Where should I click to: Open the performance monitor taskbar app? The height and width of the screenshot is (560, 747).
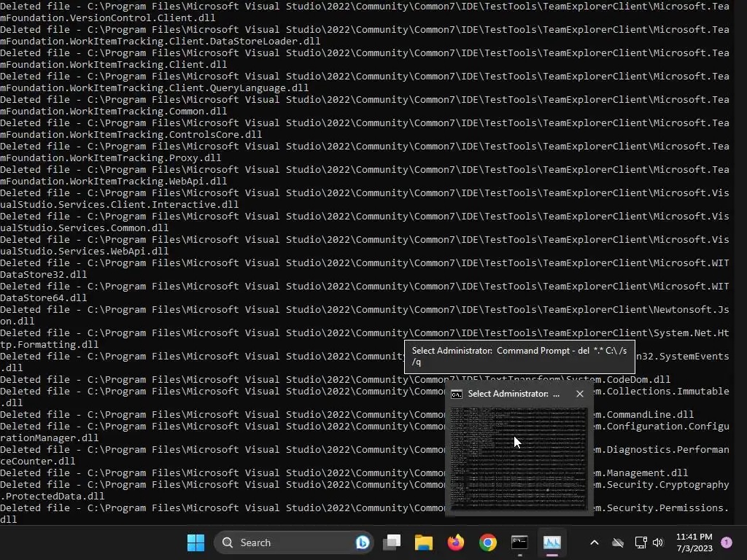coord(551,542)
